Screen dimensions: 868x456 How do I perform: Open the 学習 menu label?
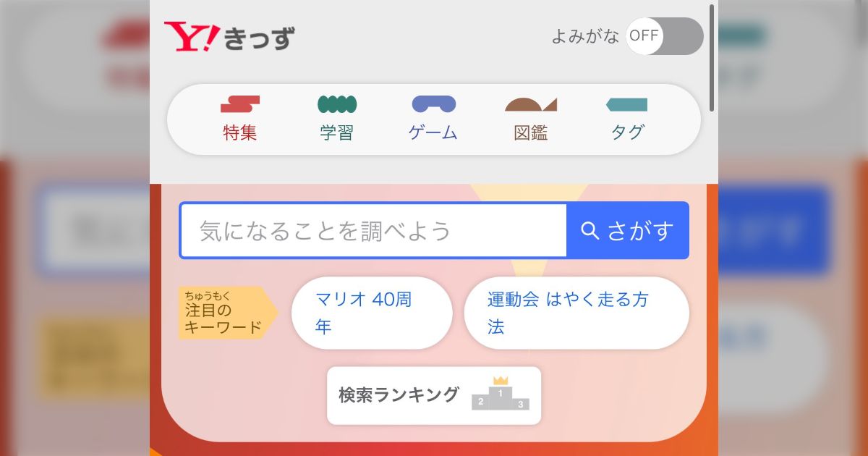[337, 133]
